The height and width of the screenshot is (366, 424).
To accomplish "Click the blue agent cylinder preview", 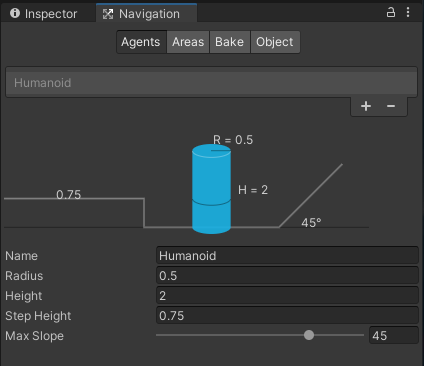I will [x=211, y=189].
